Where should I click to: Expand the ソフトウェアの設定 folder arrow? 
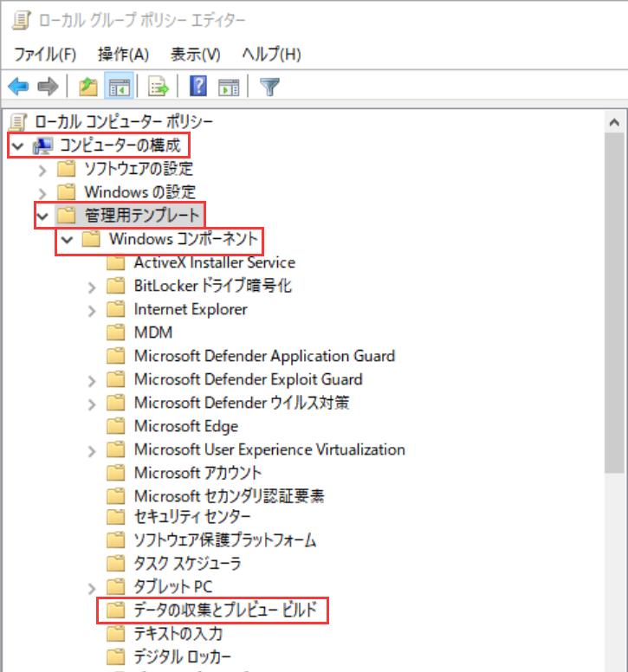tap(42, 169)
